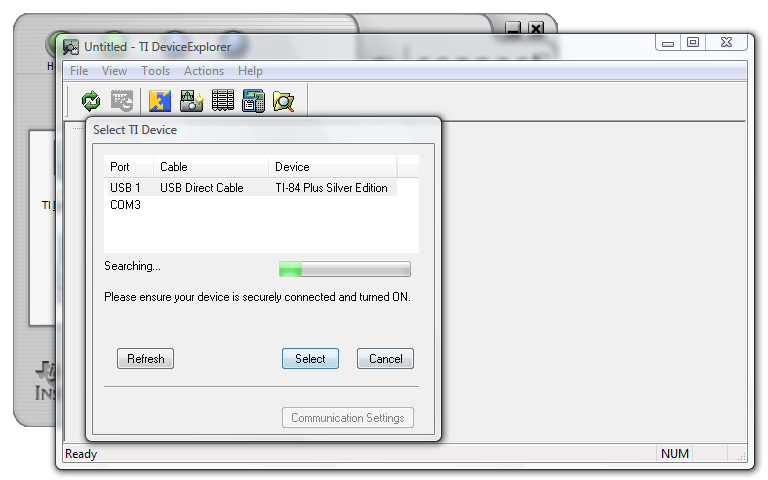Click the Communication Settings button
Screen dimensions: 768x480
pos(348,418)
